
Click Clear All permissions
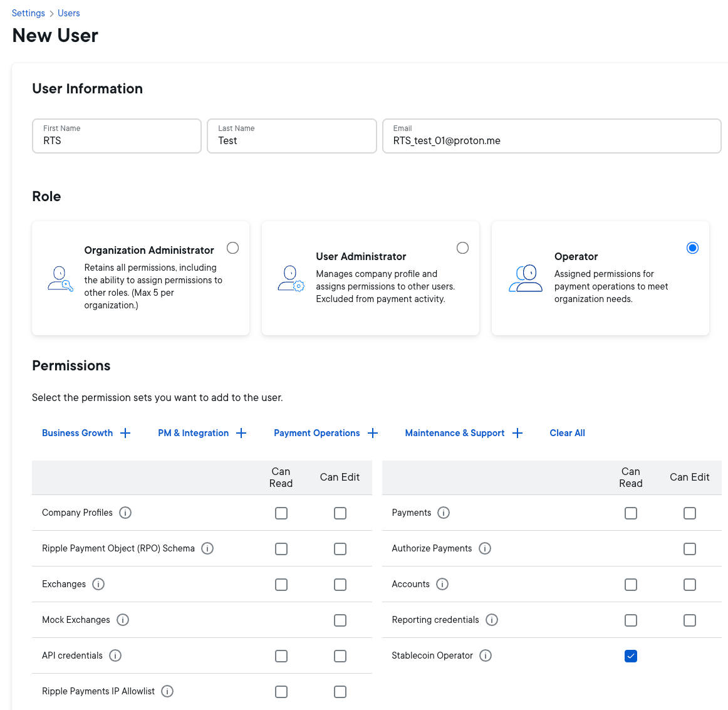click(x=567, y=433)
